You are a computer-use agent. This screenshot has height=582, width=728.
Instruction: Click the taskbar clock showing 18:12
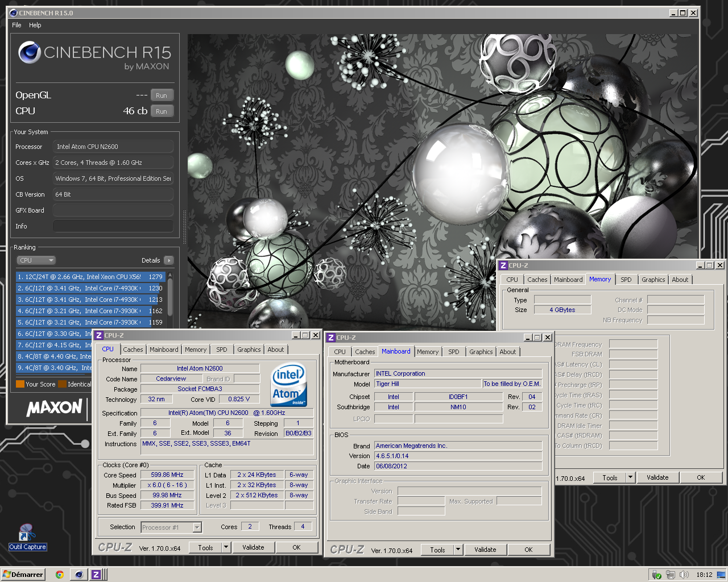click(x=704, y=575)
